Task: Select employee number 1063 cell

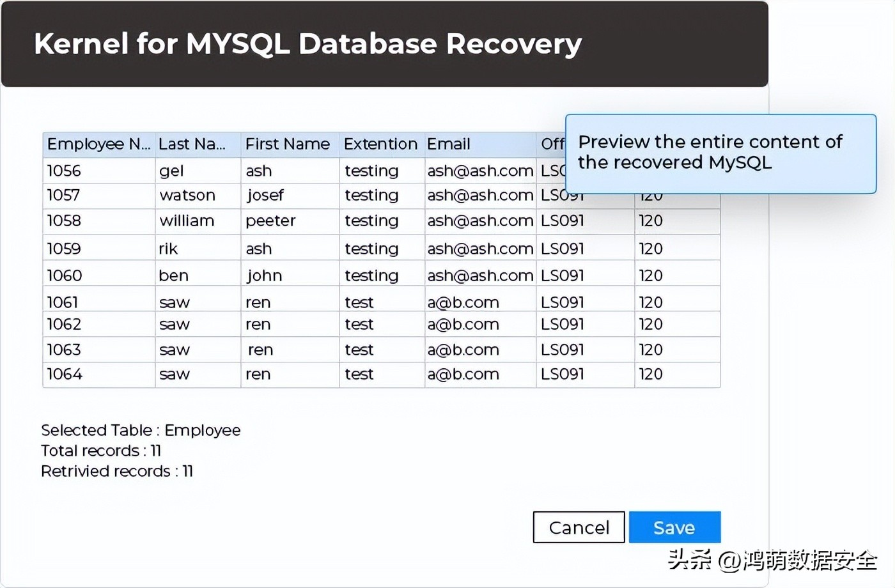Action: [x=99, y=350]
